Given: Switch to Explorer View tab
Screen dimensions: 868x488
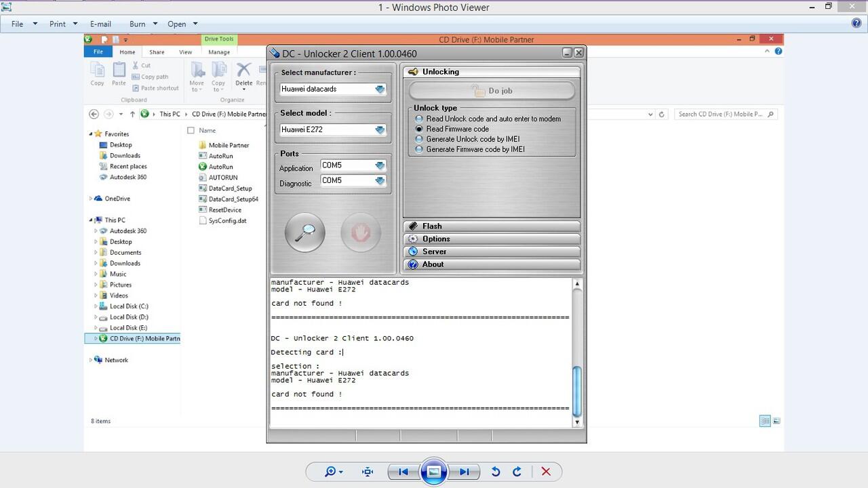Looking at the screenshot, I should point(185,52).
